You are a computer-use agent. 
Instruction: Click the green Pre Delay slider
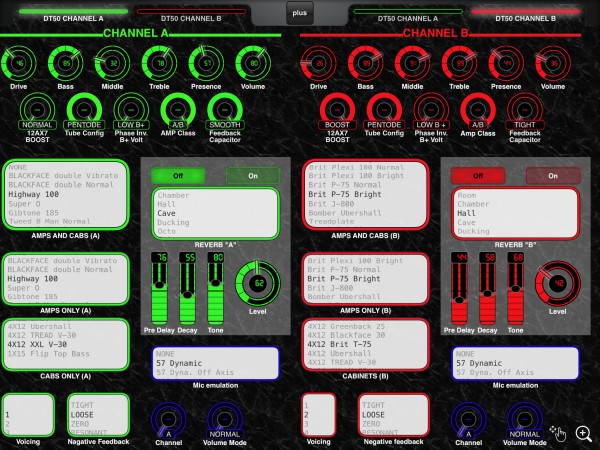159,289
